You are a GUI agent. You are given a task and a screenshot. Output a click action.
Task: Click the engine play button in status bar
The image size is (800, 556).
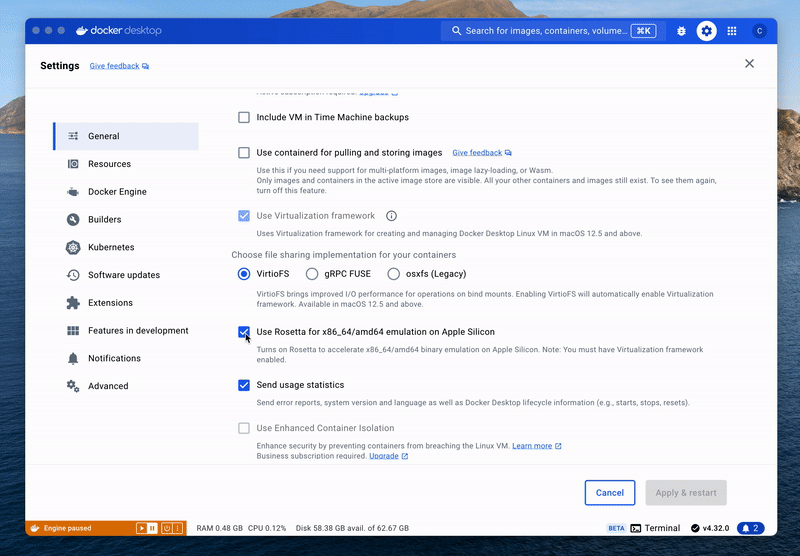coord(141,528)
